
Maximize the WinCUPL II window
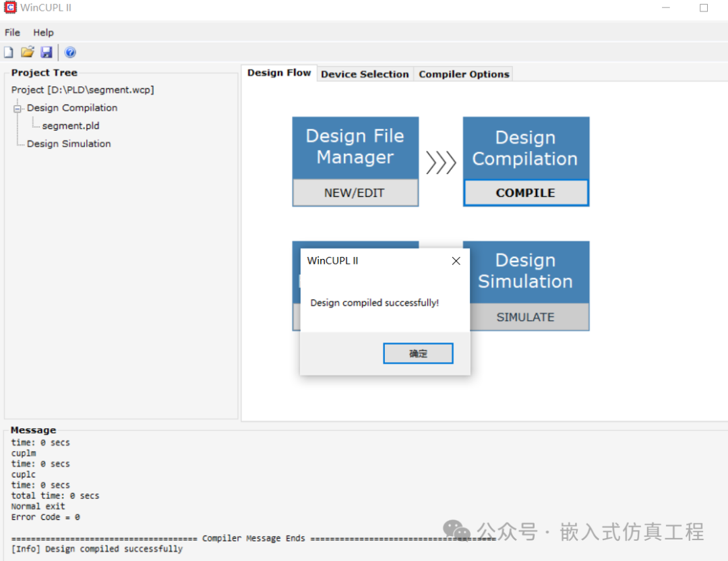click(x=704, y=8)
